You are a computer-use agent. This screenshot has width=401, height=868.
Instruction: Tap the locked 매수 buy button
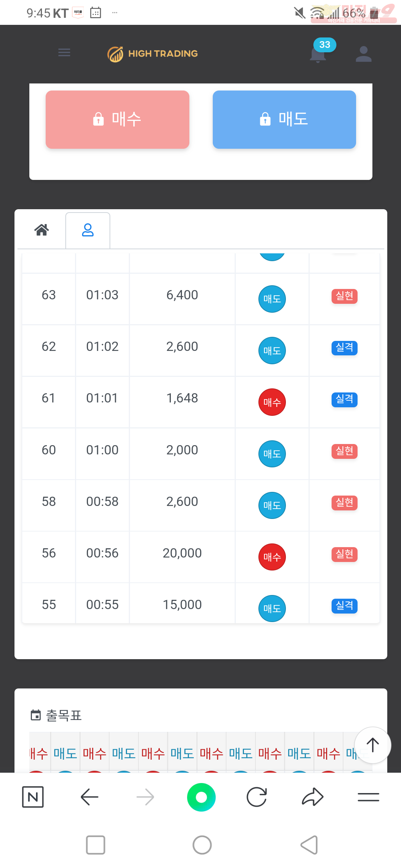point(117,119)
